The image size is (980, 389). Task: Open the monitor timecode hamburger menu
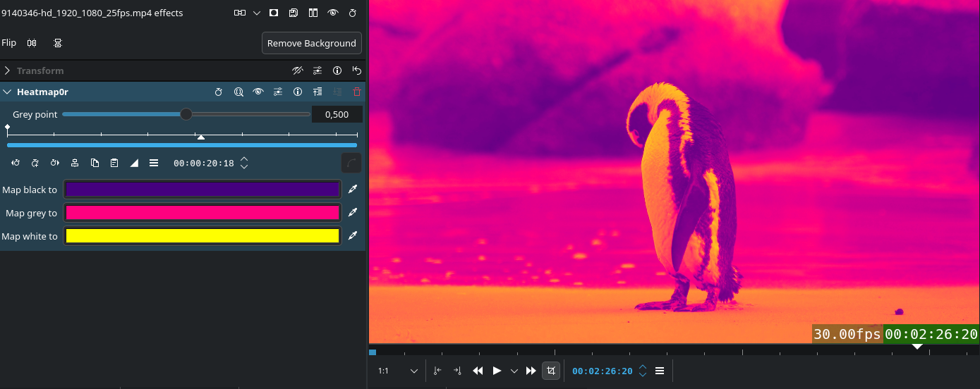point(660,371)
